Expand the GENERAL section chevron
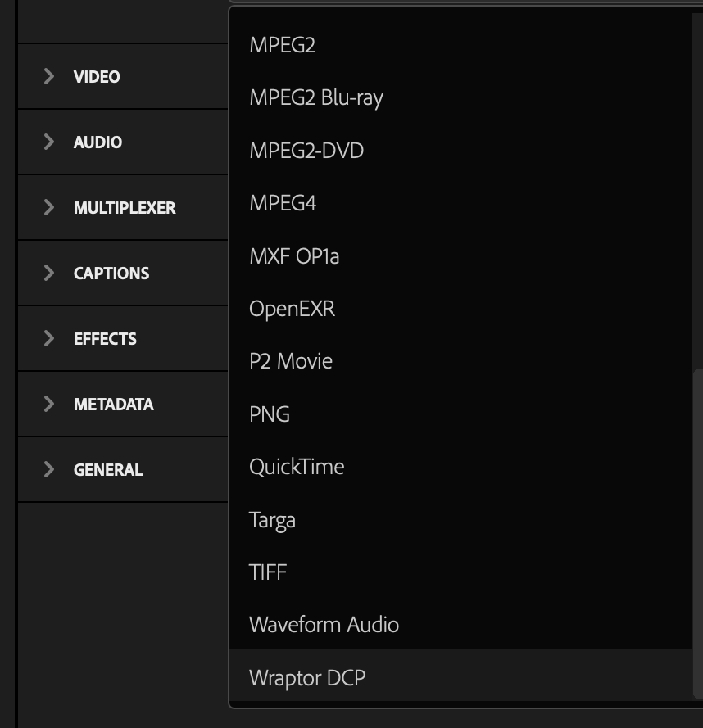 click(49, 469)
